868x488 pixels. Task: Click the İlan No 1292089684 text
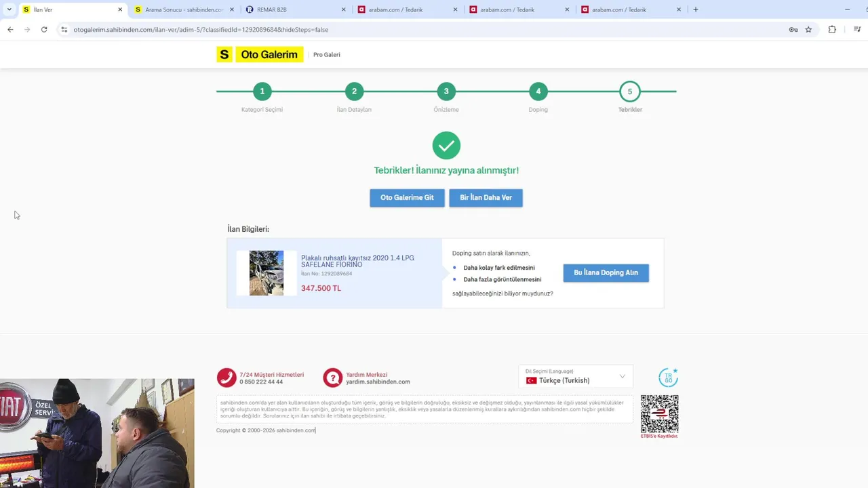pos(326,274)
